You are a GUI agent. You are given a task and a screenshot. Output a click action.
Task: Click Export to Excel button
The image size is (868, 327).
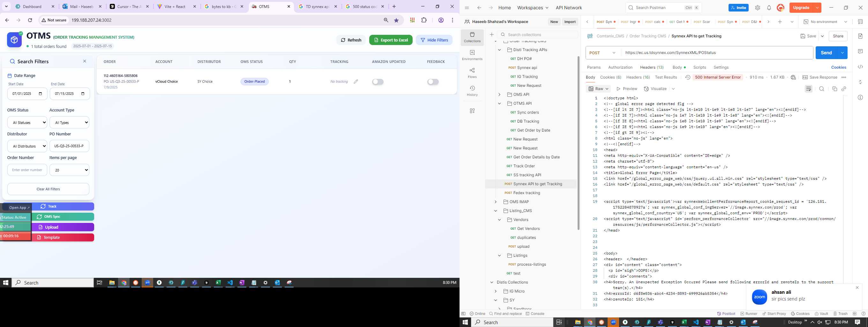[391, 40]
